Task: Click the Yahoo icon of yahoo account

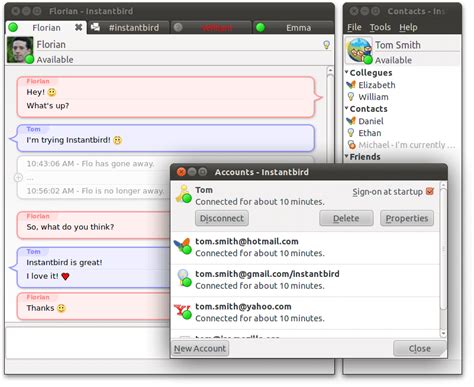Action: (x=183, y=312)
